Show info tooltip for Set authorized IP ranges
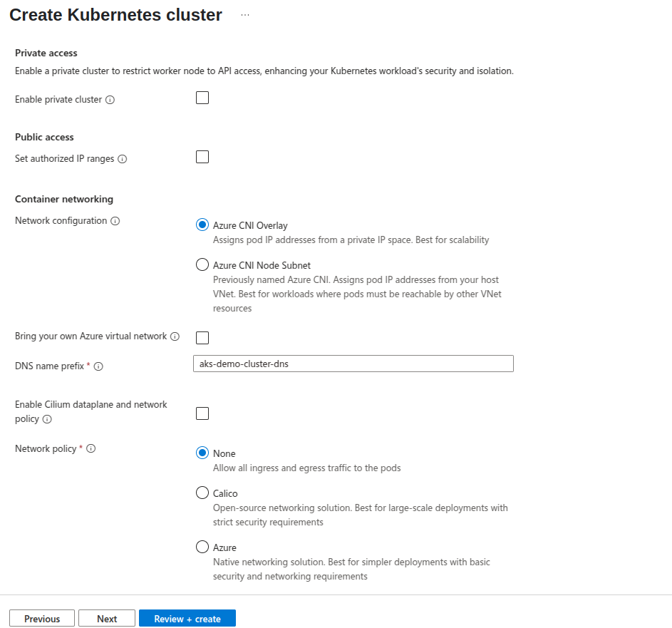 pyautogui.click(x=122, y=159)
